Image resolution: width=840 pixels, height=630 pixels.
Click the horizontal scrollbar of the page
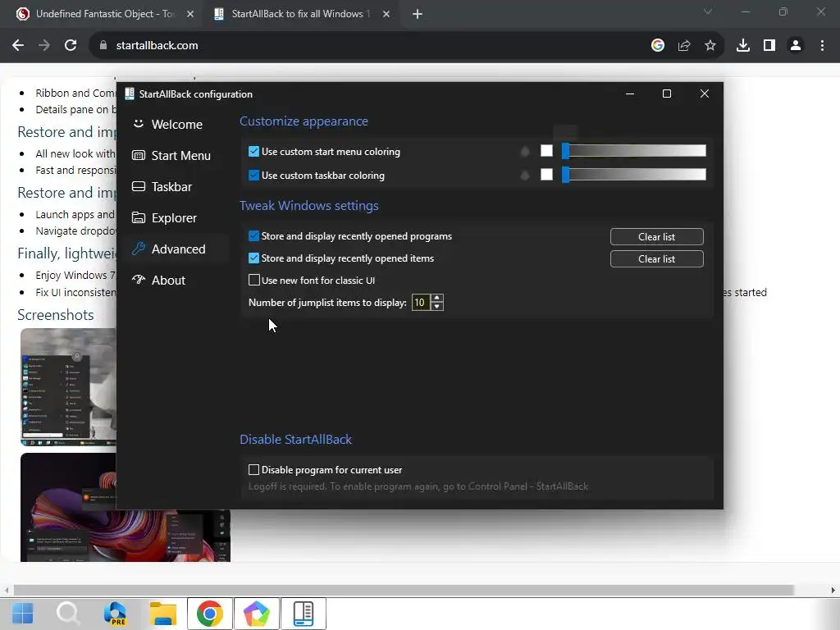(x=403, y=591)
